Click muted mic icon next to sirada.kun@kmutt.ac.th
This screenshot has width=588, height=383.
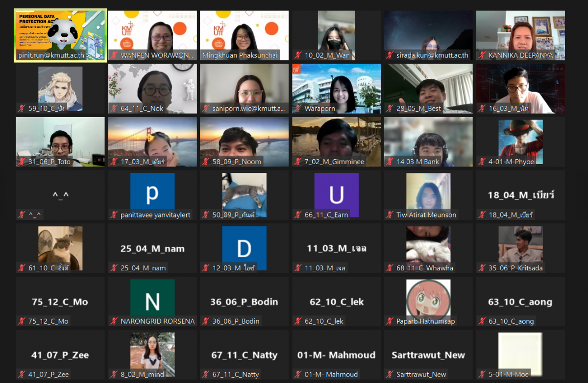point(390,55)
